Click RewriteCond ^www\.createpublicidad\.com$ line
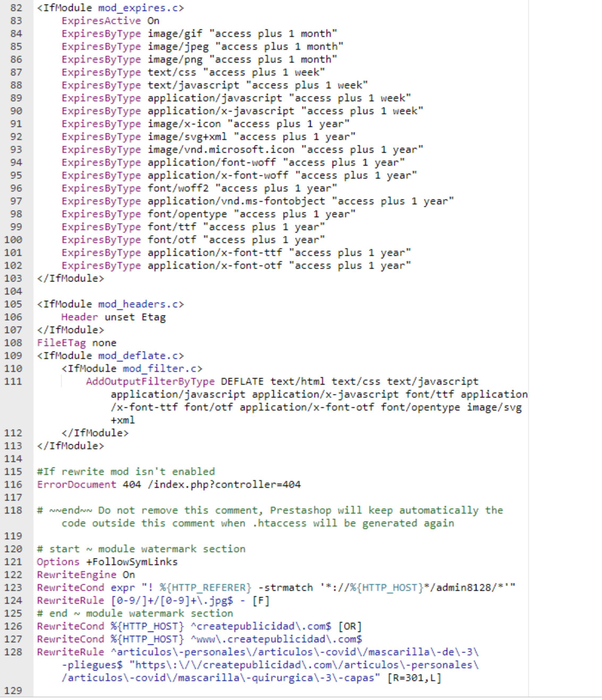602x700 pixels. pyautogui.click(x=199, y=639)
